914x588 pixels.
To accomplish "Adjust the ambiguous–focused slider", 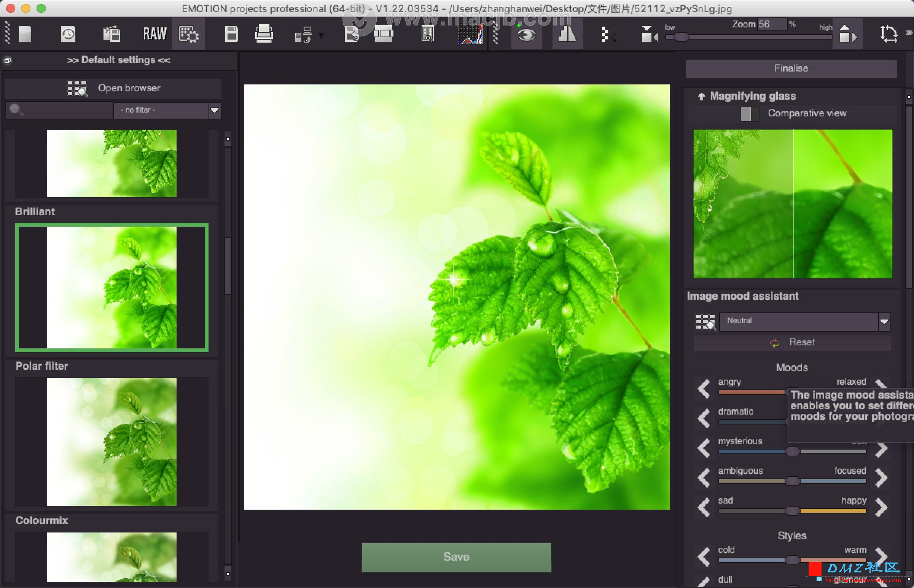I will 793,482.
